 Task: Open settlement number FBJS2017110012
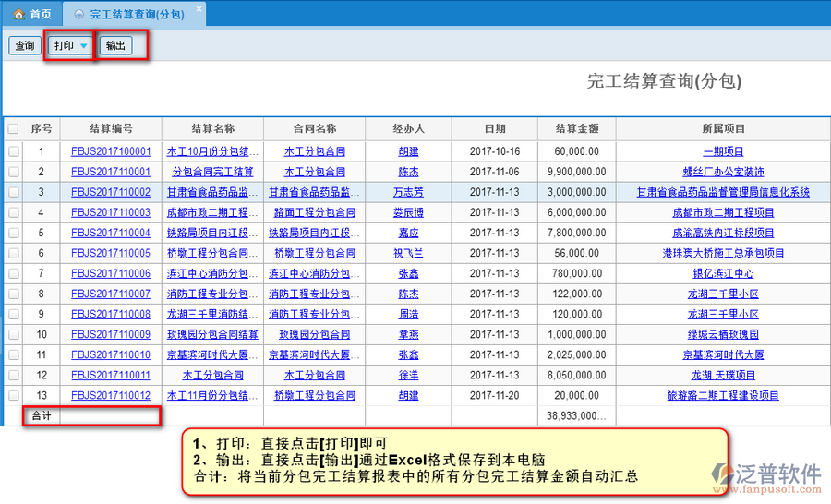(x=111, y=395)
